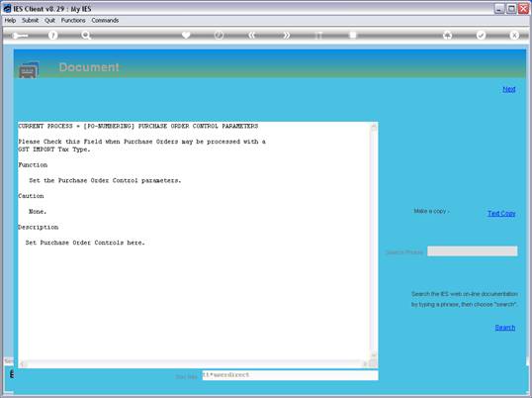The image size is (532, 398).
Task: Follow the Next link
Action: 509,89
